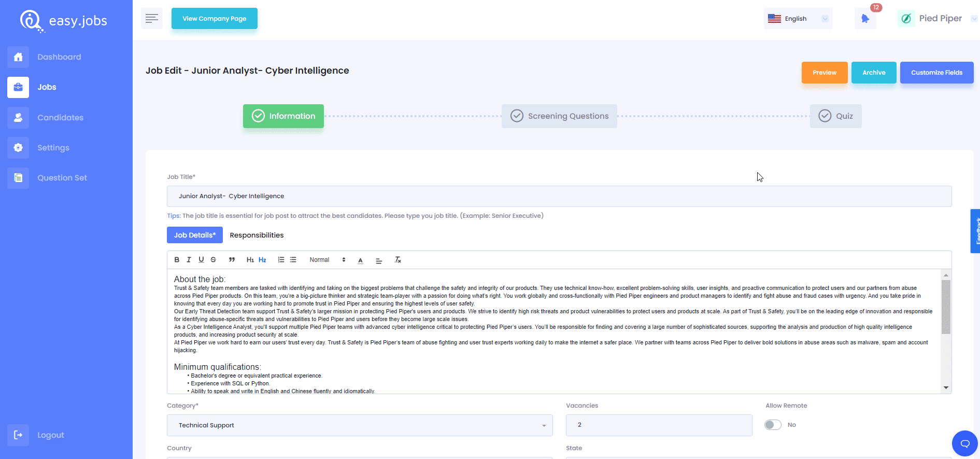980x459 pixels.
Task: Open the Feedback side tab
Action: click(975, 231)
